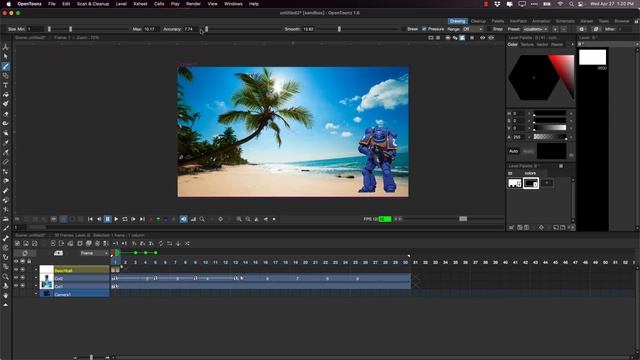This screenshot has height=360, width=640.
Task: Click the +1 step button in Xsheet toolbar
Action: 124,243
